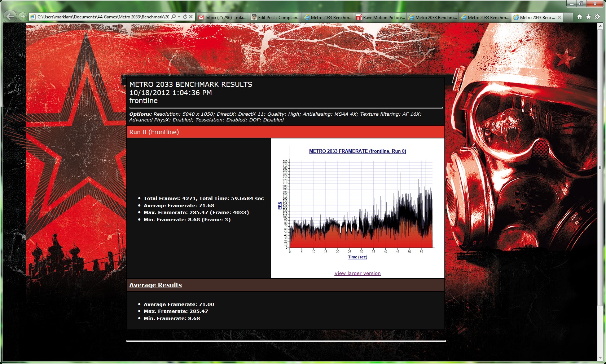Open the browser Home page icon
The width and height of the screenshot is (606, 364).
tap(580, 17)
